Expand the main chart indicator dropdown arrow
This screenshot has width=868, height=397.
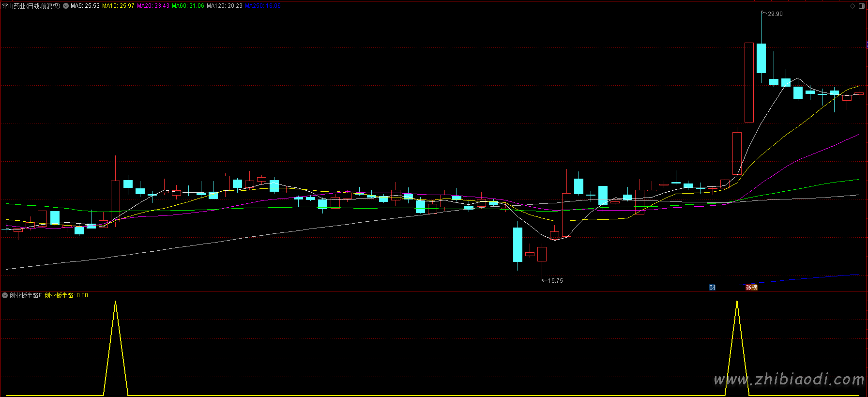(x=66, y=6)
